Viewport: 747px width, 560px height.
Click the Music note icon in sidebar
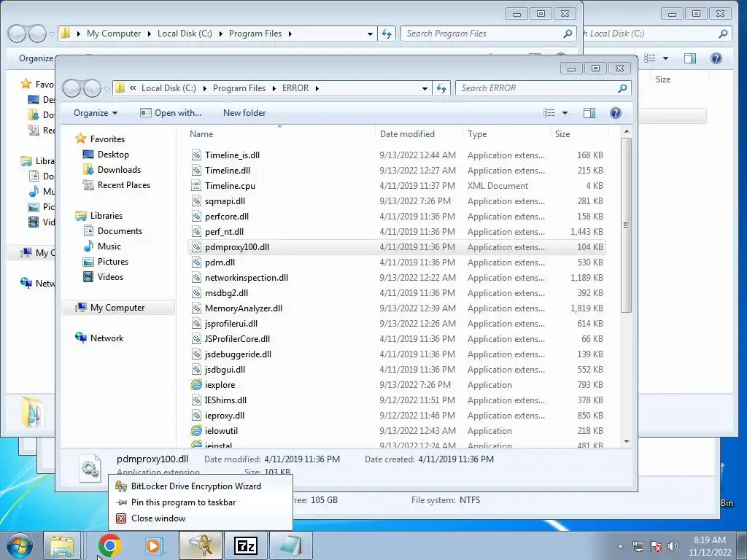point(88,246)
